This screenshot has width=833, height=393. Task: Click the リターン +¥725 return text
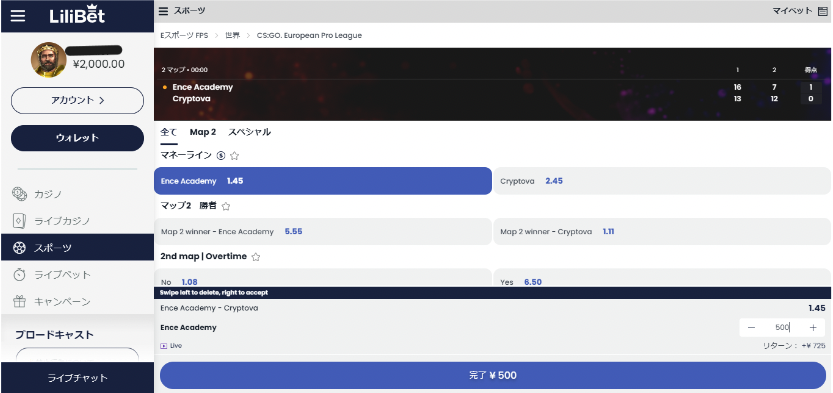click(x=794, y=346)
